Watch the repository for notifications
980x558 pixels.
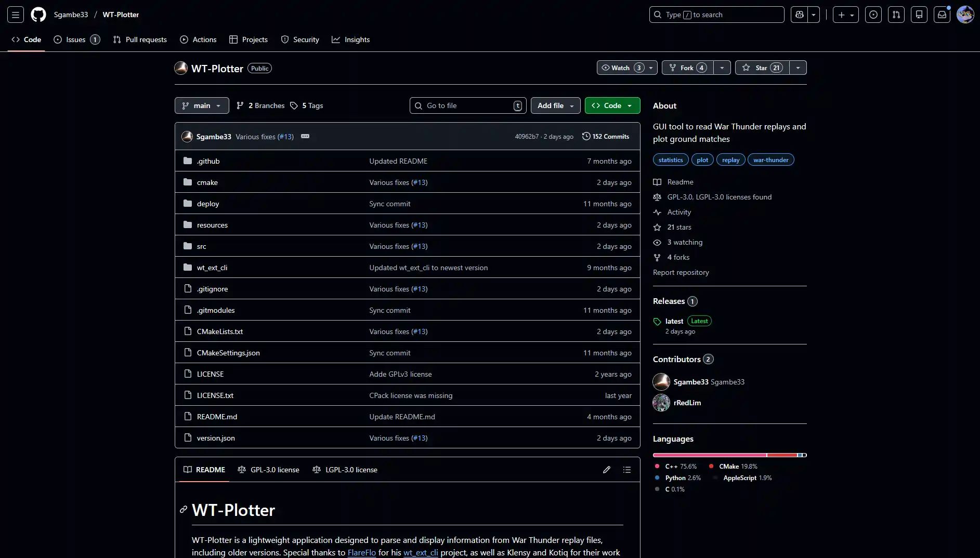click(x=621, y=68)
